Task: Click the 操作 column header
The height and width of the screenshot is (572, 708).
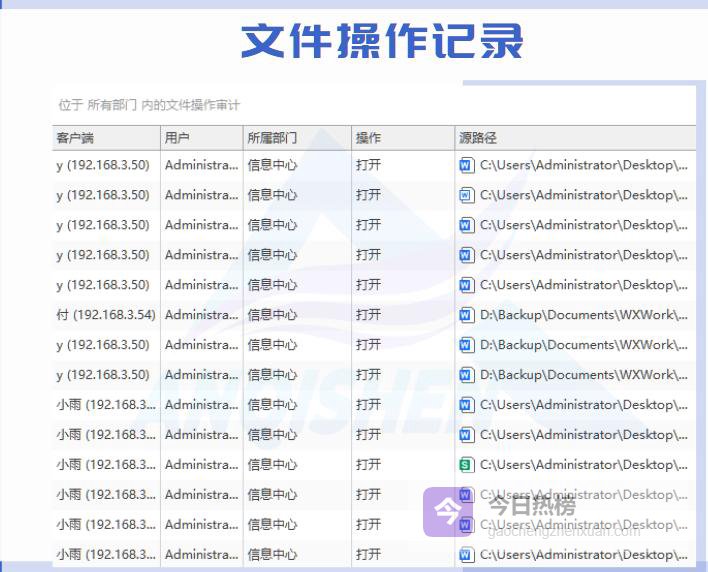Action: coord(368,138)
